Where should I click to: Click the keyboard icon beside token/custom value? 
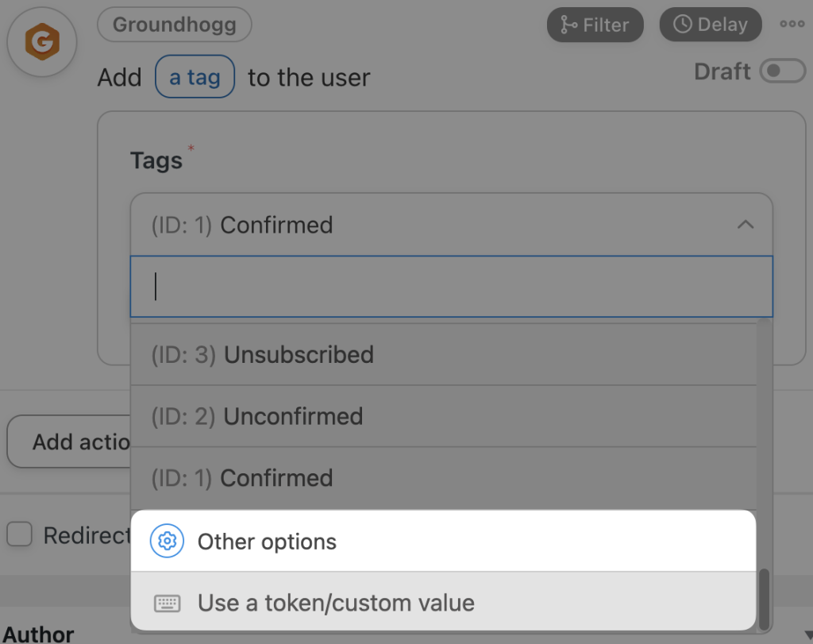[168, 603]
